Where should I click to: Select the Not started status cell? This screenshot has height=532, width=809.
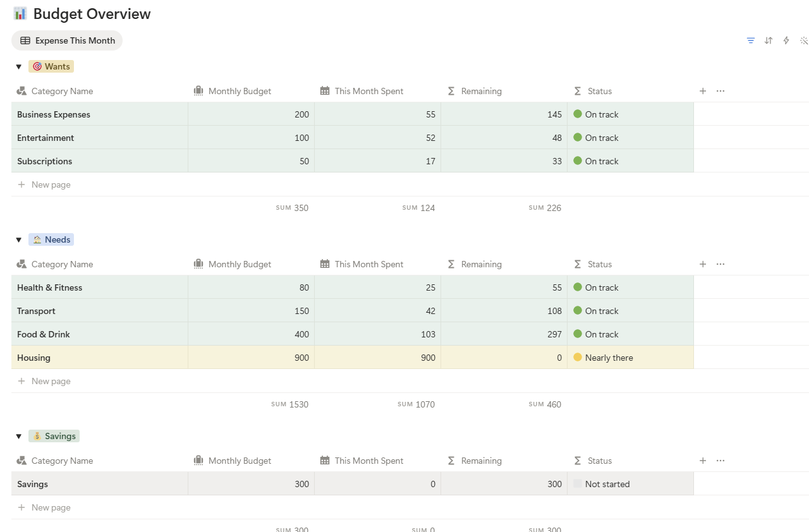point(631,484)
